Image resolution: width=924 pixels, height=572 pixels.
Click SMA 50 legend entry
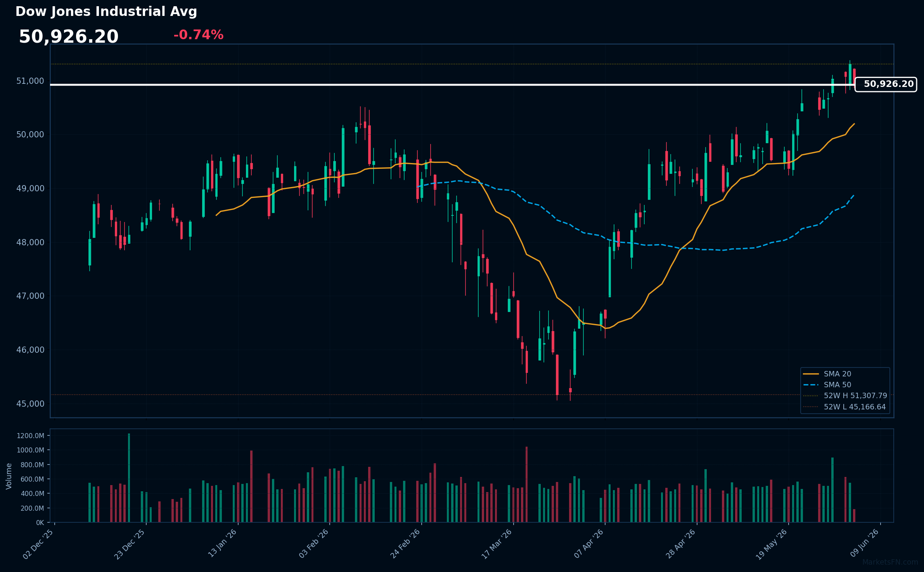(x=827, y=385)
